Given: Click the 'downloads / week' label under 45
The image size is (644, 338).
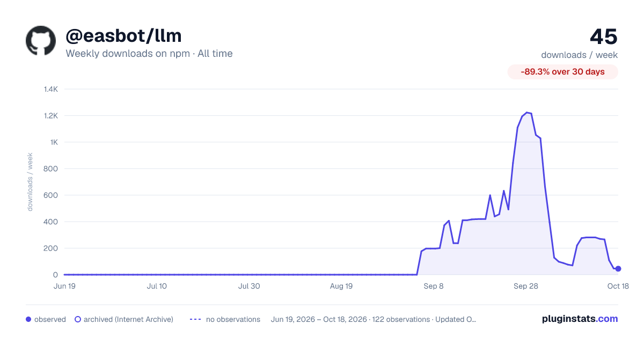Looking at the screenshot, I should tap(580, 55).
